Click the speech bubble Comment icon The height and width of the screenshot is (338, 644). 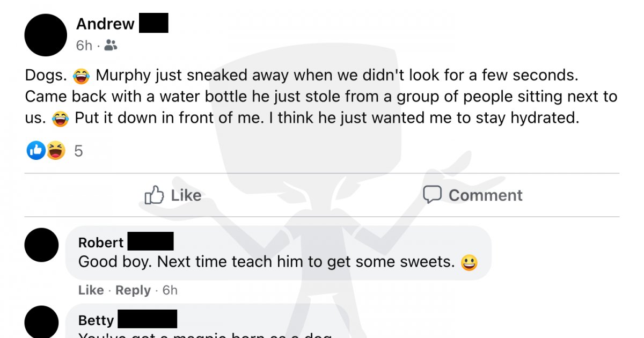pyautogui.click(x=432, y=195)
